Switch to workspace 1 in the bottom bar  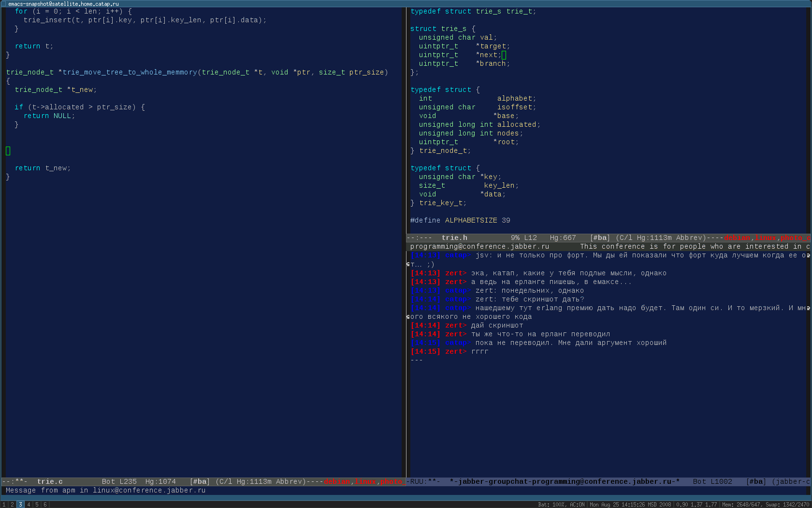point(4,504)
